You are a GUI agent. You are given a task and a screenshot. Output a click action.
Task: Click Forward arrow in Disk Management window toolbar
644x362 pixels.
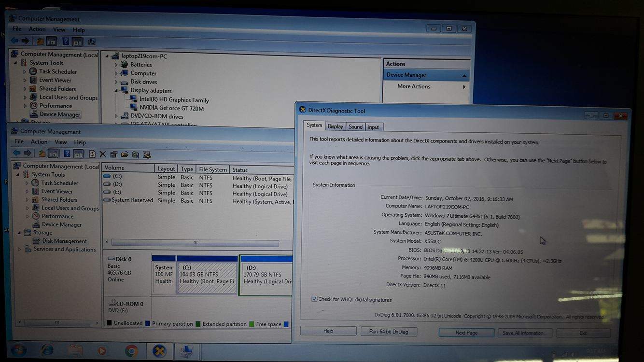[28, 153]
